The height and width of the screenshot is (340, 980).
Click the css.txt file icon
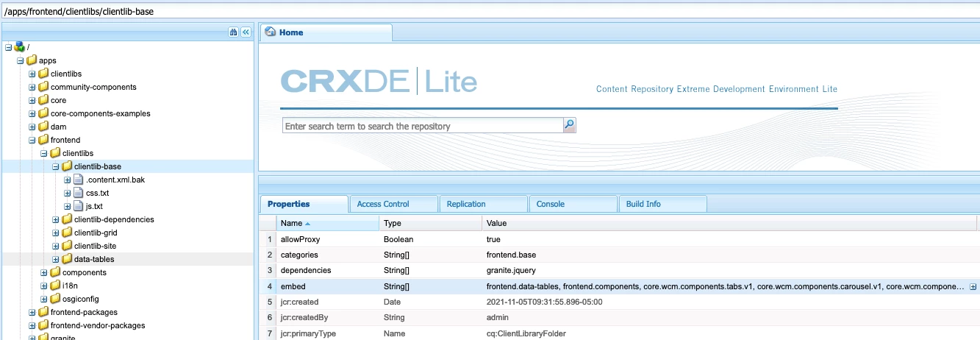pos(79,193)
